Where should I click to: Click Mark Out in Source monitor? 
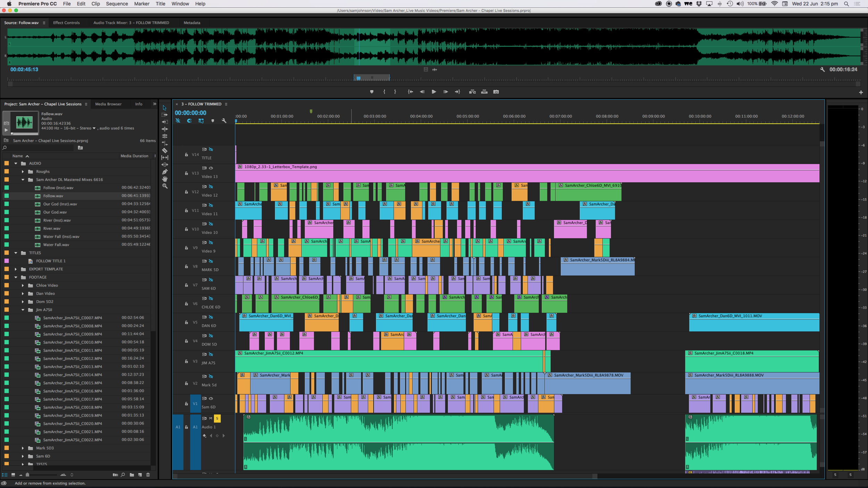coord(395,92)
